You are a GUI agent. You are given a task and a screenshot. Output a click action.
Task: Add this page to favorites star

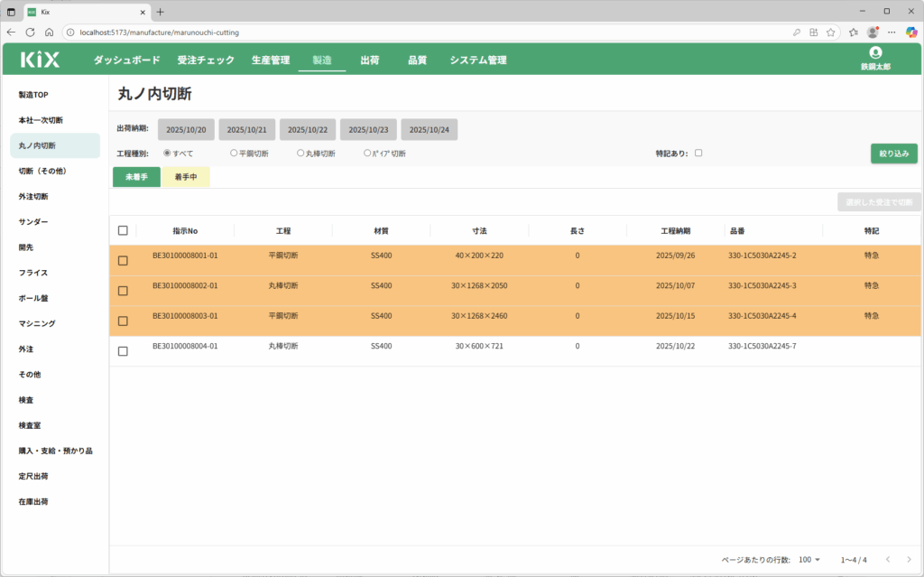click(x=831, y=32)
